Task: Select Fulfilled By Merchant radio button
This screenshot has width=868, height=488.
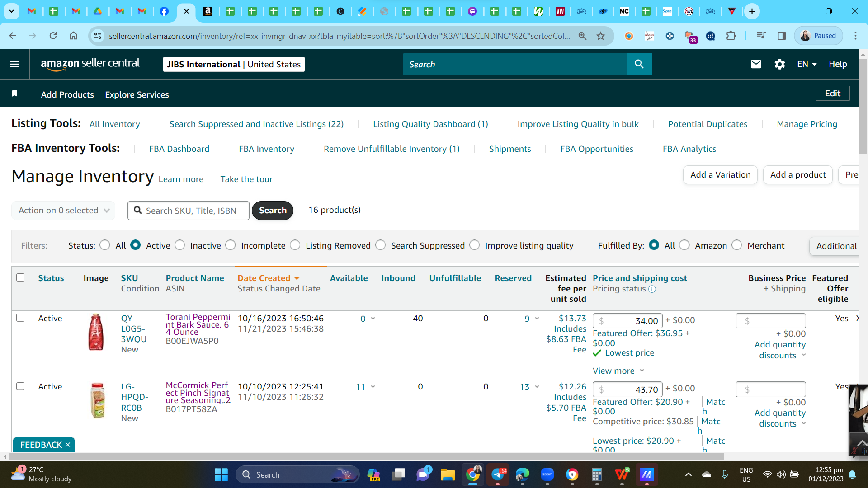Action: click(737, 245)
